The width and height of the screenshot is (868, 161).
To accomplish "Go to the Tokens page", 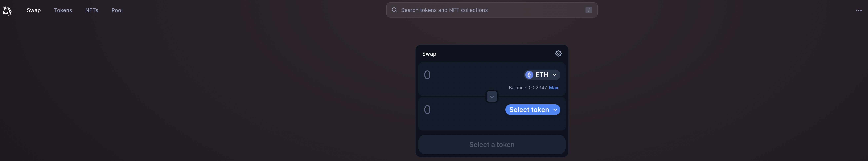I will pos(63,10).
